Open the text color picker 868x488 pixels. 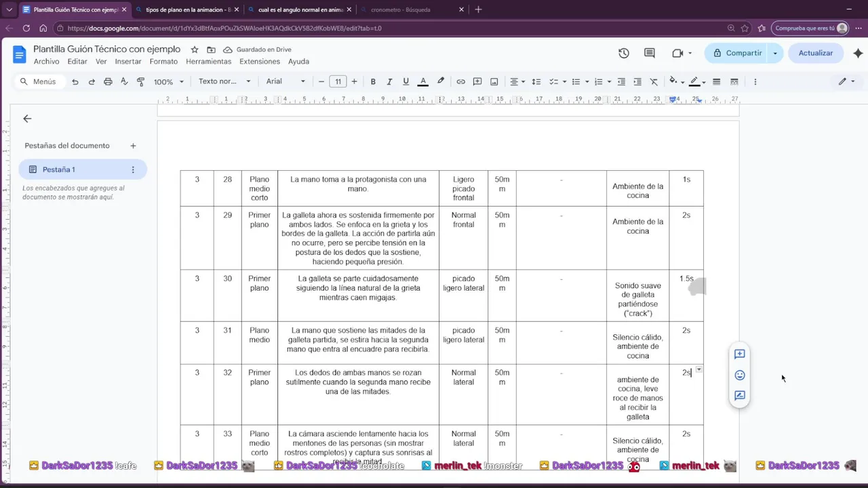coord(423,81)
